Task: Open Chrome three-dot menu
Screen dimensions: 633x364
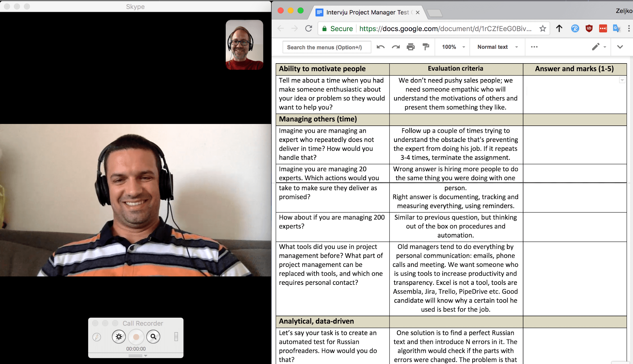Action: pos(629,29)
